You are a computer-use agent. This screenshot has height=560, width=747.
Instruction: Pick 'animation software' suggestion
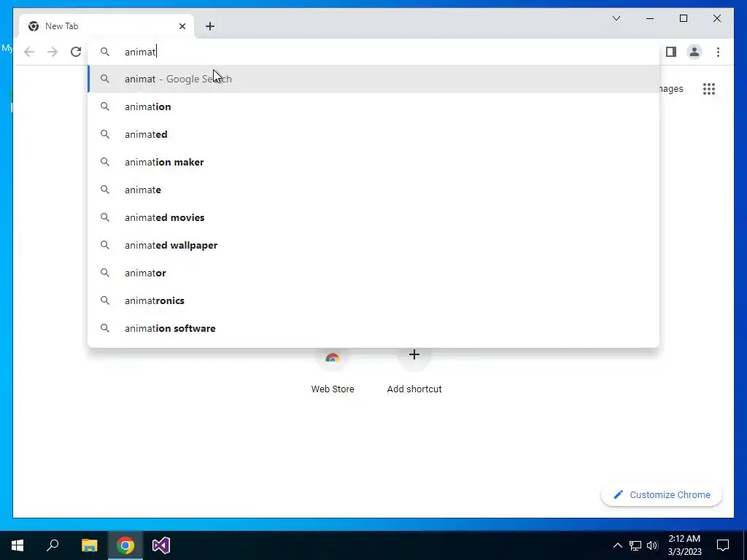(x=374, y=328)
